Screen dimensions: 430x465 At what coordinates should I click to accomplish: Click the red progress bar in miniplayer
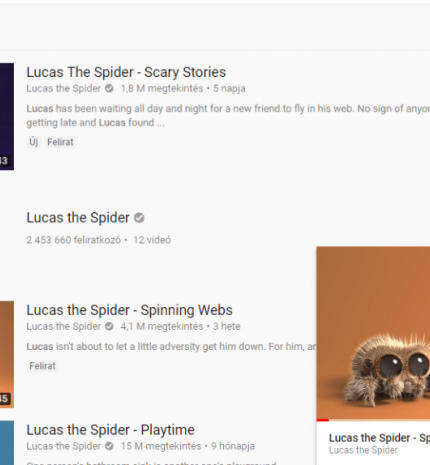(323, 420)
